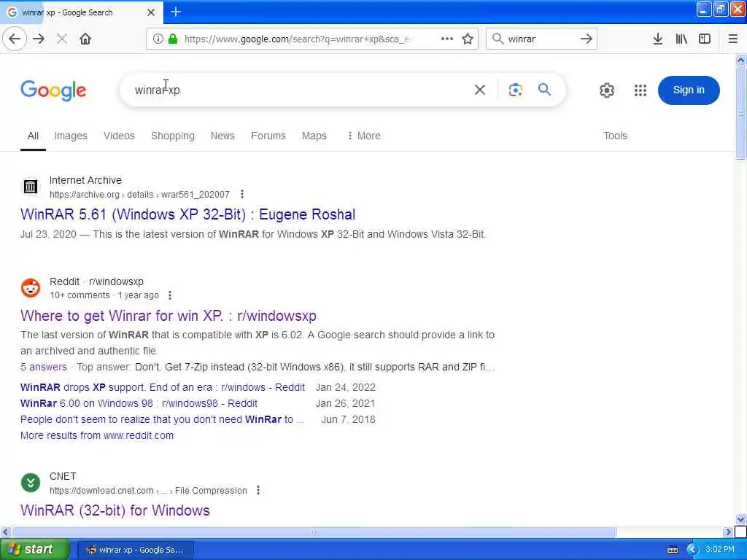Switch to the Shopping tab
Viewport: 747px width, 560px height.
click(x=172, y=136)
